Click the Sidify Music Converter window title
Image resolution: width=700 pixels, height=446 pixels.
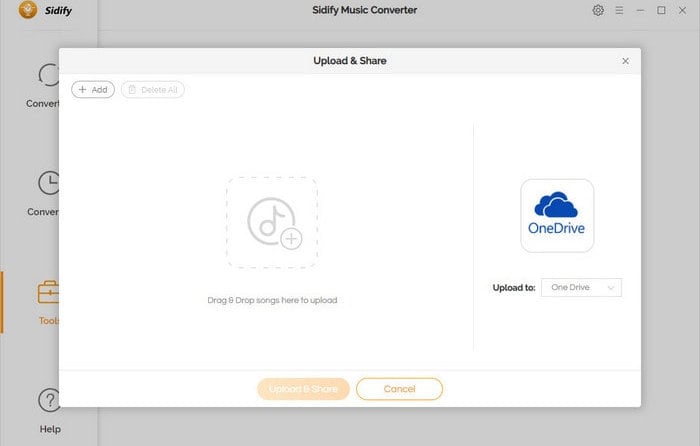(365, 10)
